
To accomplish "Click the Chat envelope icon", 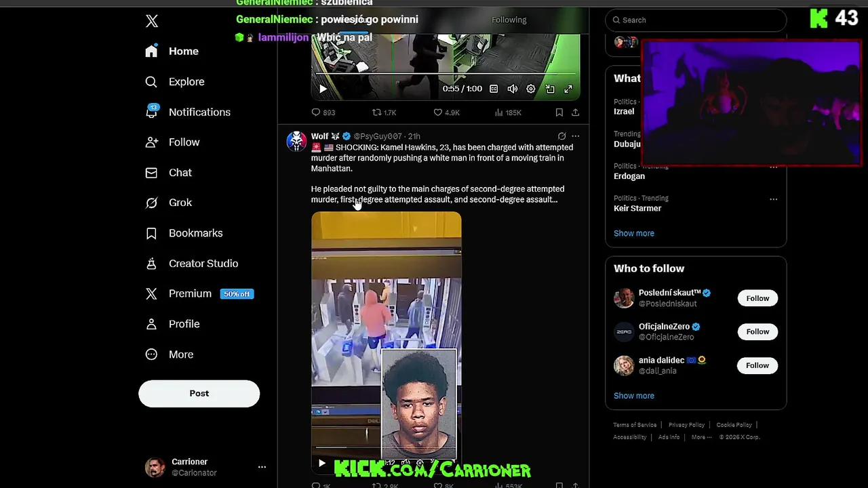I will point(151,173).
